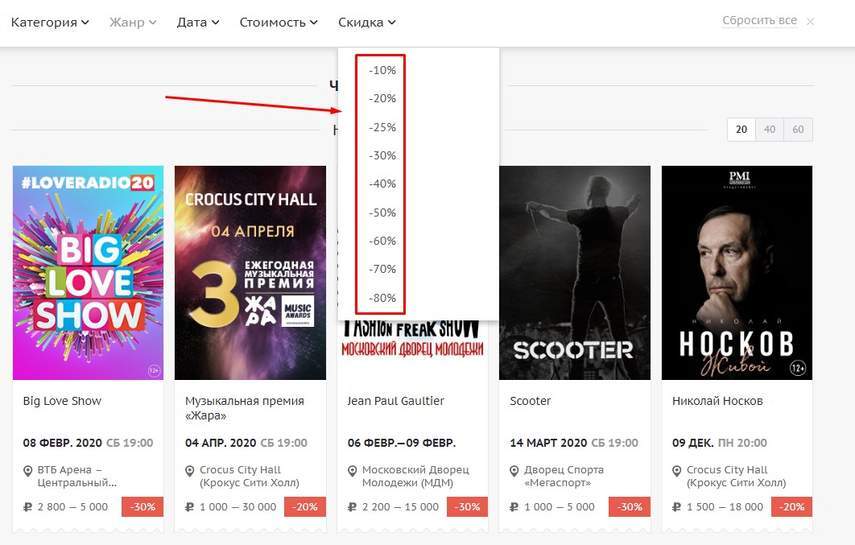This screenshot has width=855, height=545.
Task: Open the Дата filter dropdown
Action: click(198, 22)
